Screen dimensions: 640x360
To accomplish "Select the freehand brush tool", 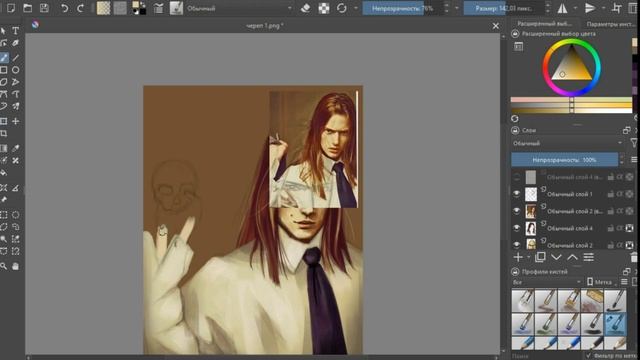I will click(x=4, y=58).
